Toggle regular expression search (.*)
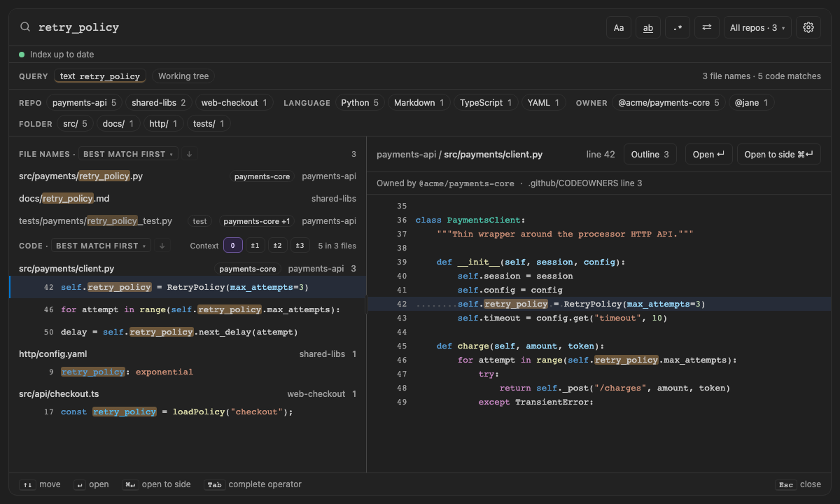This screenshot has height=504, width=840. click(x=678, y=27)
